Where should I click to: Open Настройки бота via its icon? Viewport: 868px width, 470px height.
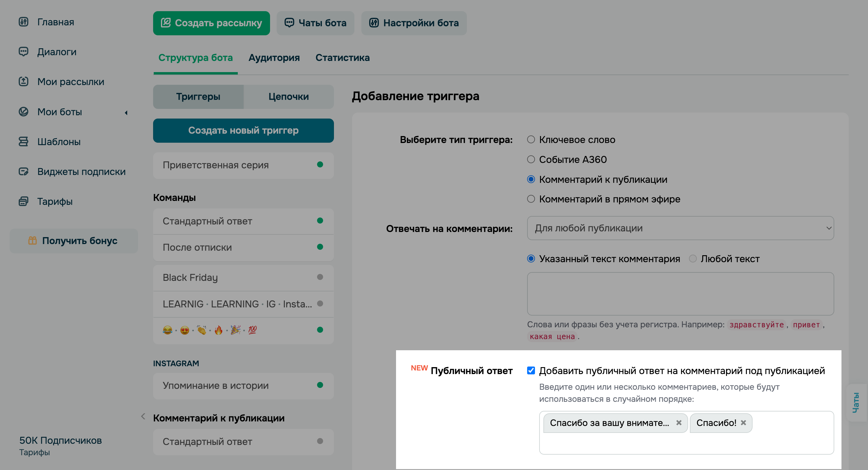pyautogui.click(x=374, y=23)
